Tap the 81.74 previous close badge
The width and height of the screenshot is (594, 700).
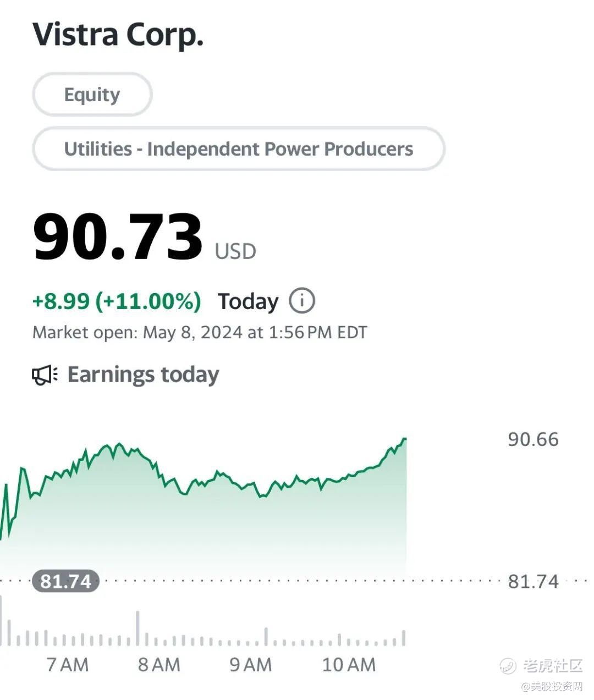coord(65,581)
